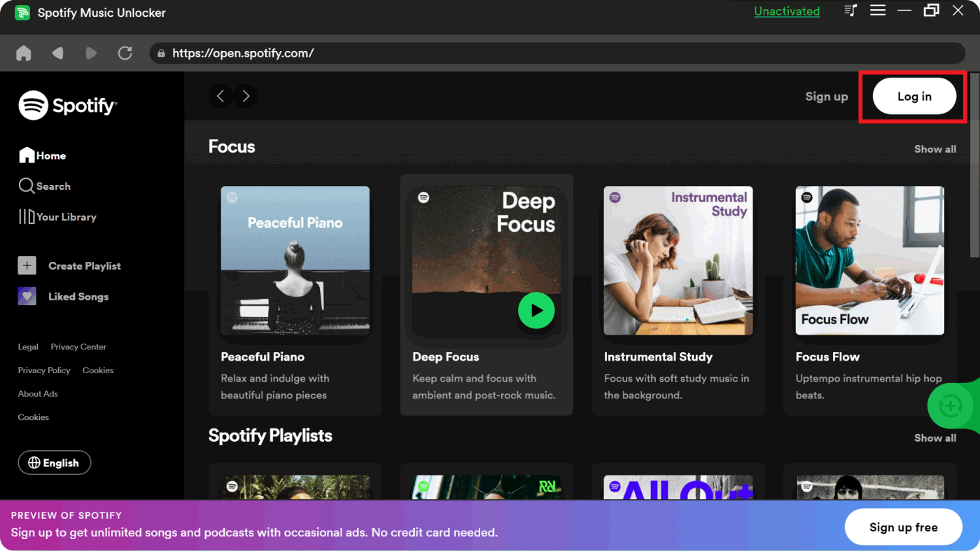Click Cookies link below About Ads

pyautogui.click(x=34, y=417)
